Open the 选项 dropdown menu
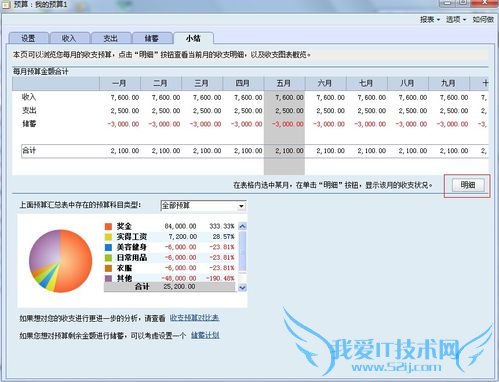 point(456,20)
